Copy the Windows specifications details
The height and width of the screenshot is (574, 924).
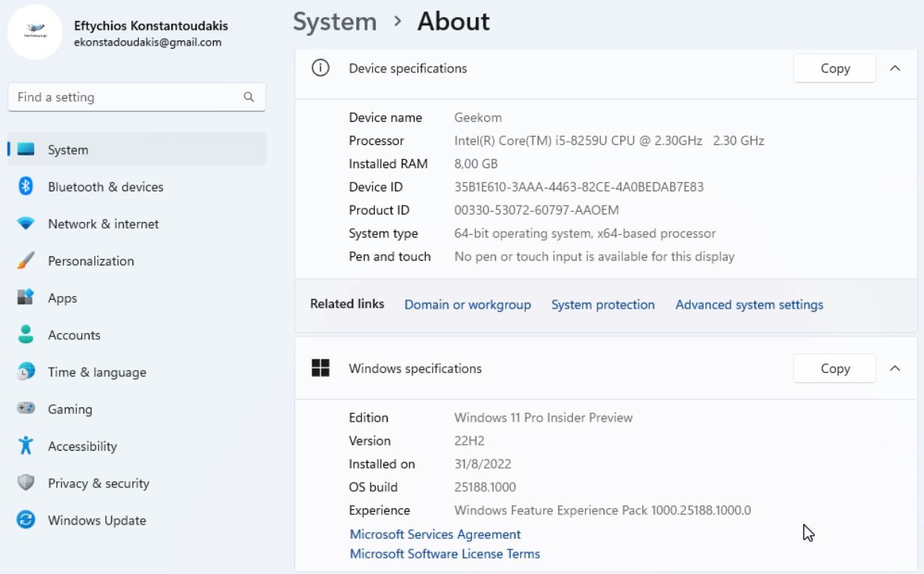pyautogui.click(x=834, y=368)
